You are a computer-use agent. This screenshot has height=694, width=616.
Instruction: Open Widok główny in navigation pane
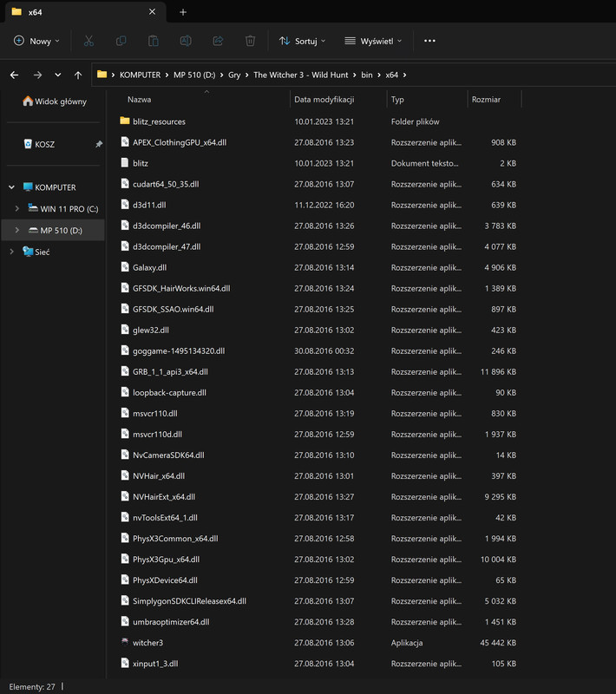pos(55,101)
